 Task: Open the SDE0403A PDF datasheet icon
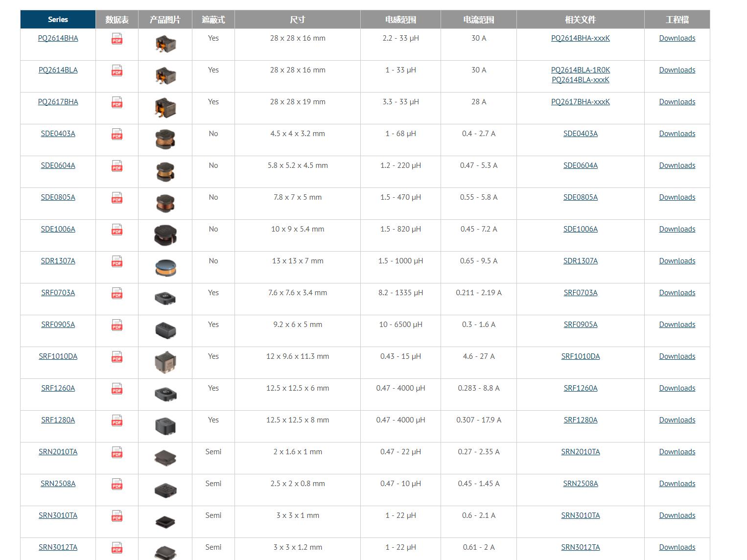point(117,134)
